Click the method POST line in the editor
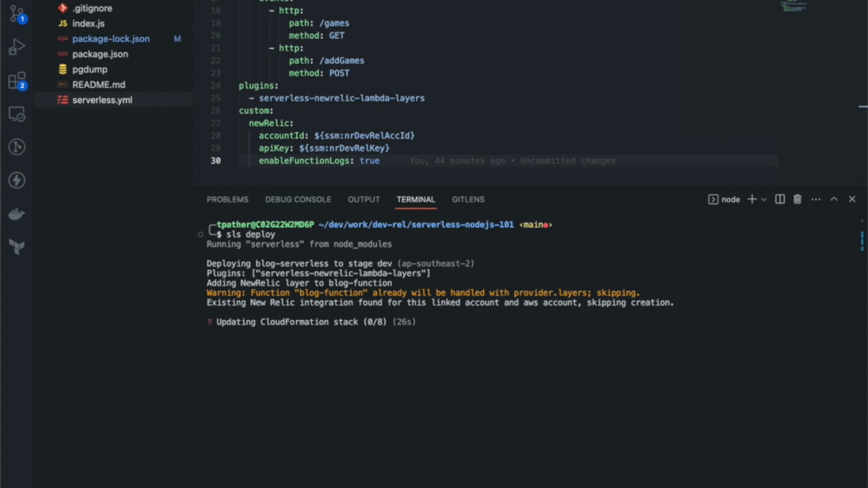 319,73
